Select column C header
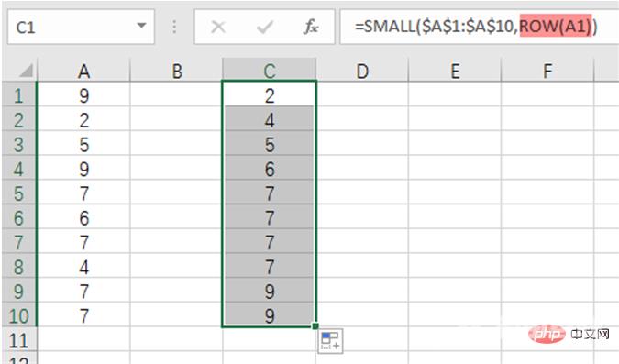Screen dimensions: 619x364 270,71
